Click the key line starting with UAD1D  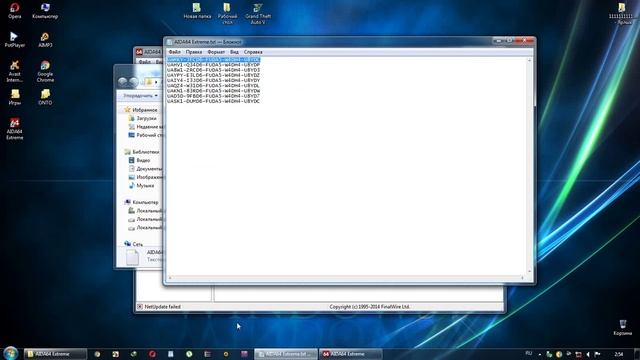tap(213, 96)
